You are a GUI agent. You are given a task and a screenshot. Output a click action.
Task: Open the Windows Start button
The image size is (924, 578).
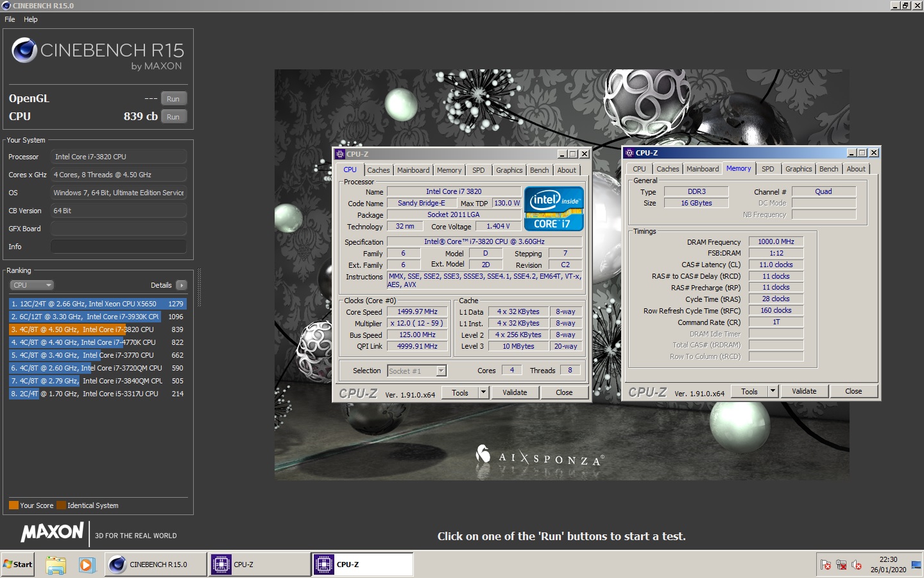tap(18, 565)
